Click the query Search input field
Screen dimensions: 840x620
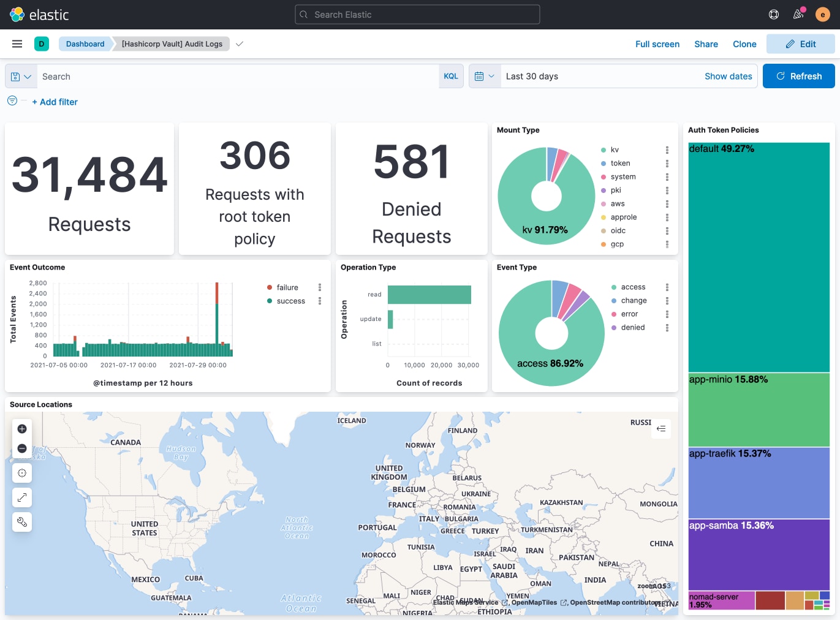(x=238, y=77)
